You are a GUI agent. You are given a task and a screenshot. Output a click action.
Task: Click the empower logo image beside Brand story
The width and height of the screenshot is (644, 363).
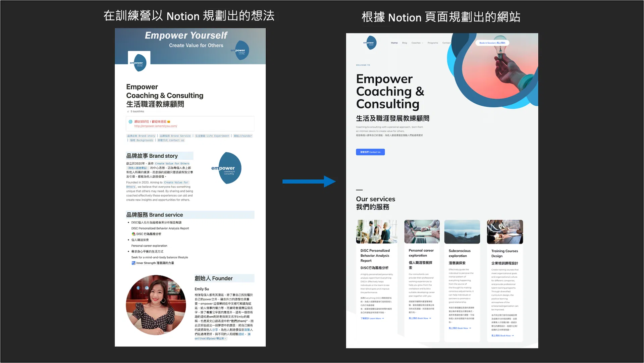tap(226, 168)
